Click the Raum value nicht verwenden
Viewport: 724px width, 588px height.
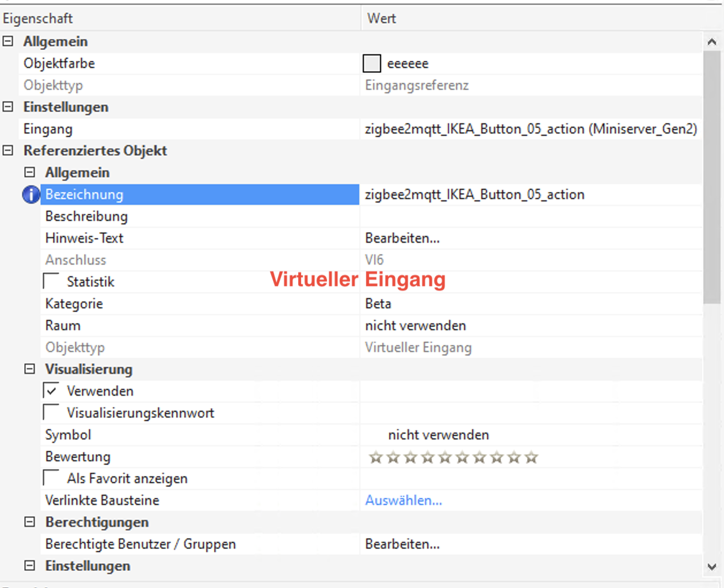click(x=416, y=326)
